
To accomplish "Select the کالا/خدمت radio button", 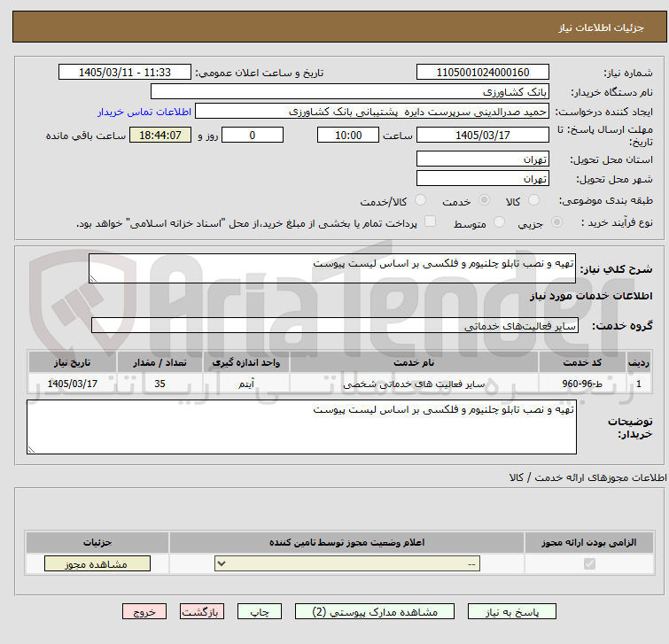I will click(420, 200).
